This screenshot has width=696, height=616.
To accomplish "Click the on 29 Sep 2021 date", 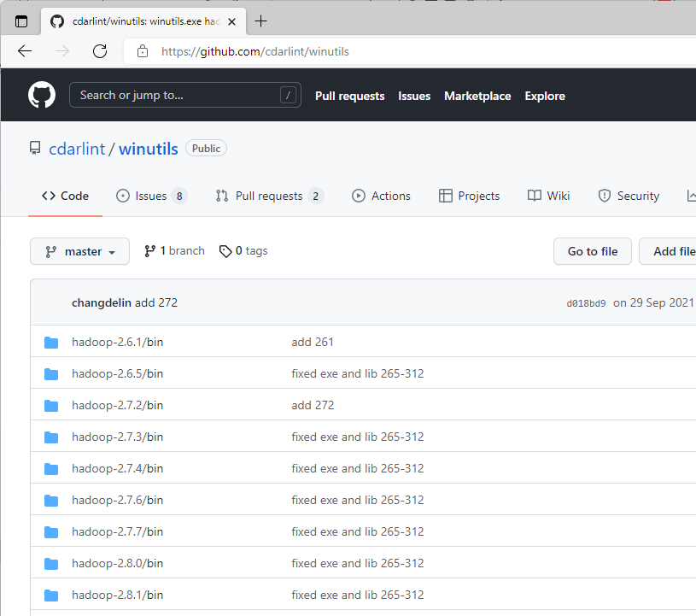I will point(653,303).
